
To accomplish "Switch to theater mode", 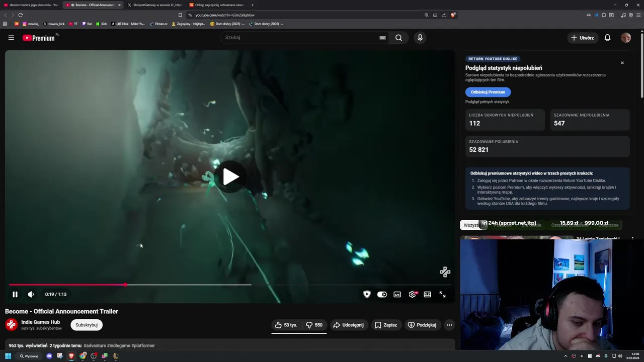I will click(427, 295).
